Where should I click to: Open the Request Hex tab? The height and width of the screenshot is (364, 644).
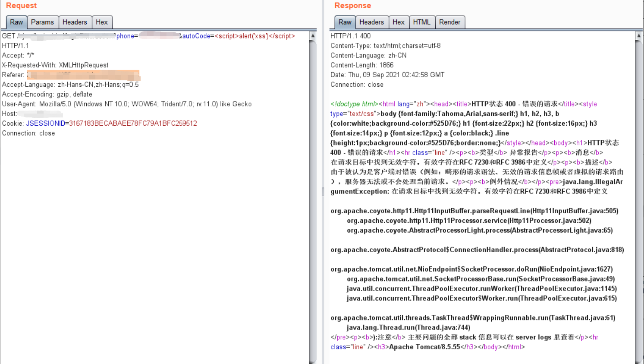[x=102, y=22]
